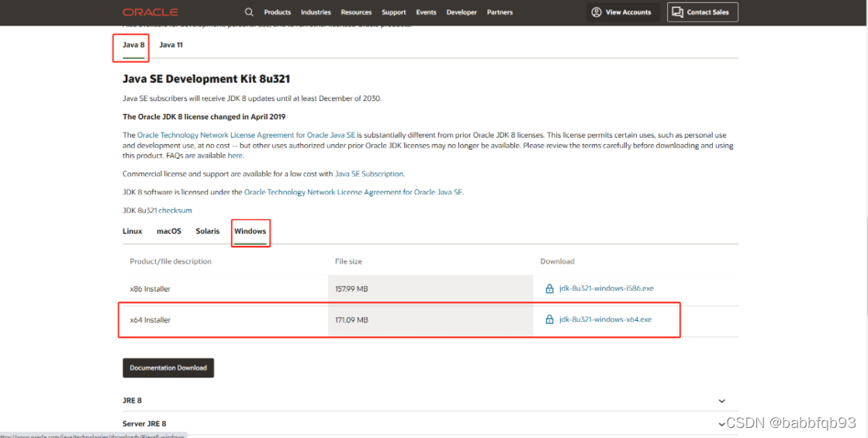Open the Events menu

click(427, 12)
